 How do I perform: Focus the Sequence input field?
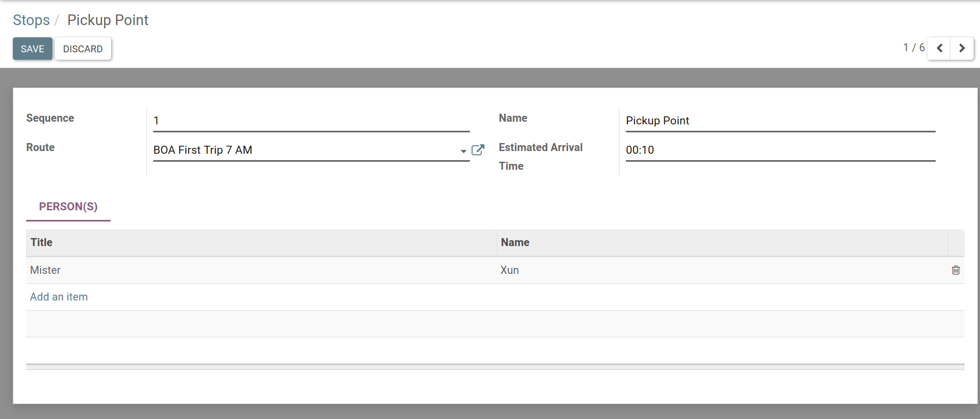(311, 121)
